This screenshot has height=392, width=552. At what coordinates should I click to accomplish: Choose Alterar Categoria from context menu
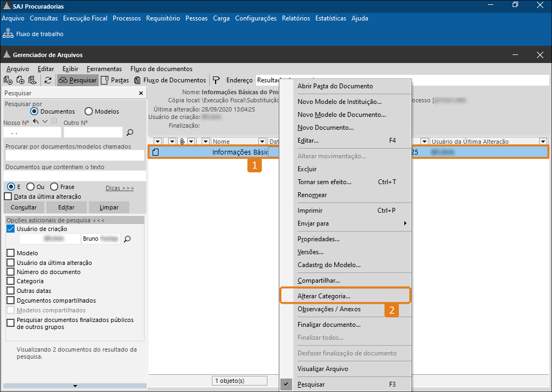pos(324,296)
